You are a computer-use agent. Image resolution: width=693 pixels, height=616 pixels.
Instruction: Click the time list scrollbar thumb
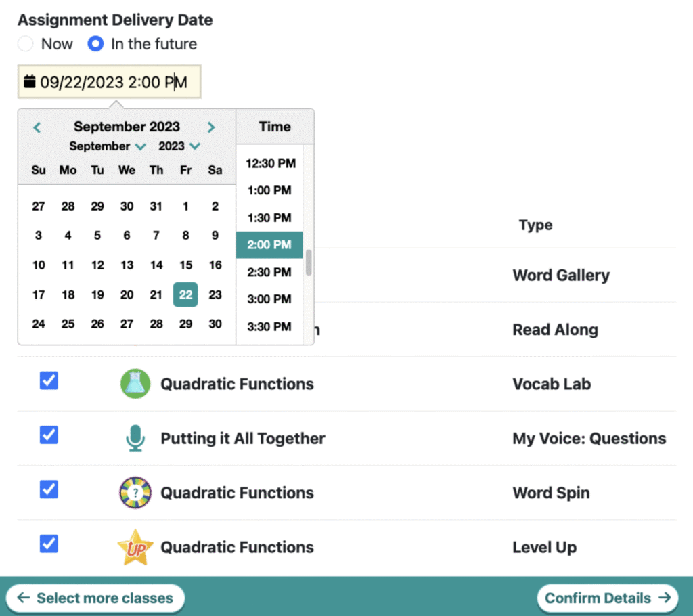point(309,262)
